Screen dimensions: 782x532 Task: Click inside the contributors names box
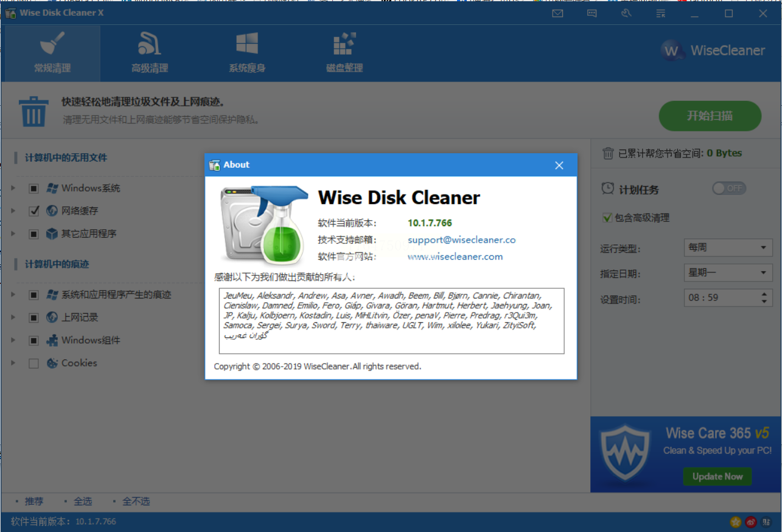pos(391,320)
